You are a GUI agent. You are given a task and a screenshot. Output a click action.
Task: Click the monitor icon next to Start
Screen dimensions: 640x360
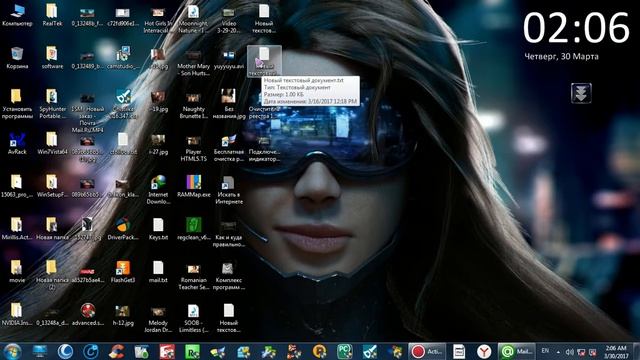[40, 351]
